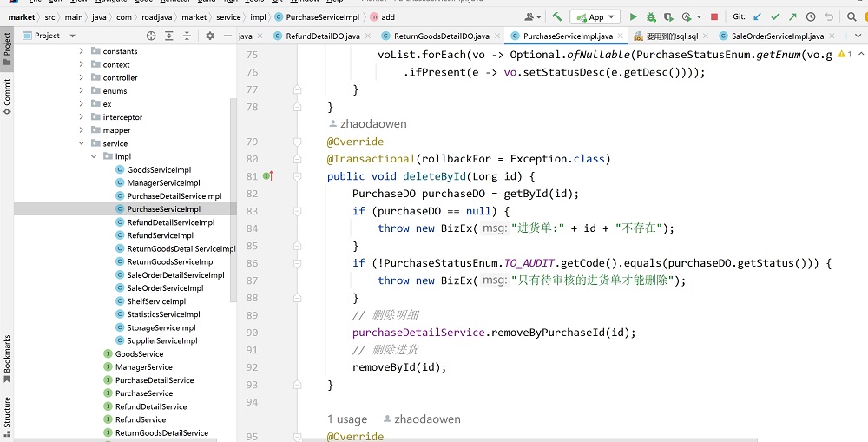Fold the if block at line 83
Image resolution: width=868 pixels, height=442 pixels.
click(297, 211)
